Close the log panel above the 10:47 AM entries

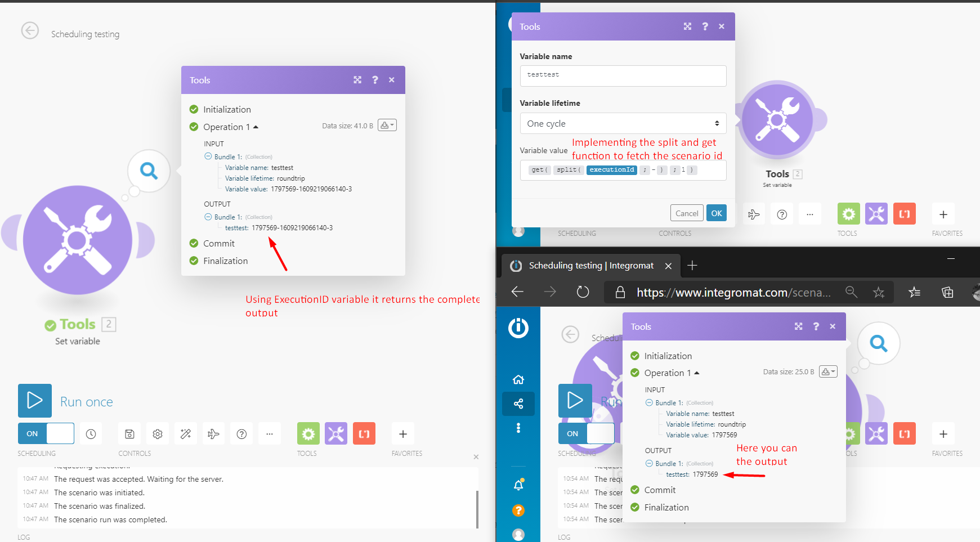click(476, 457)
